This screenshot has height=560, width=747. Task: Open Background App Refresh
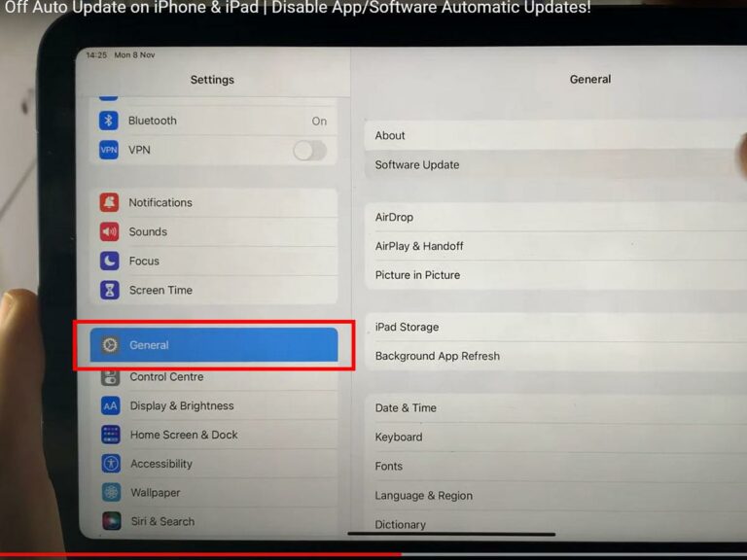point(555,356)
